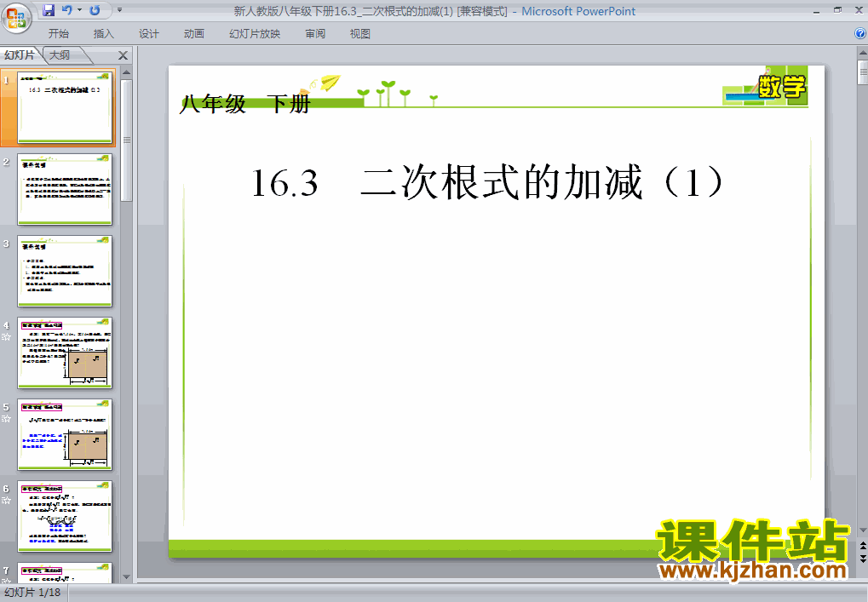868x602 pixels.
Task: Open the 设计 ribbon tab
Action: pos(149,34)
